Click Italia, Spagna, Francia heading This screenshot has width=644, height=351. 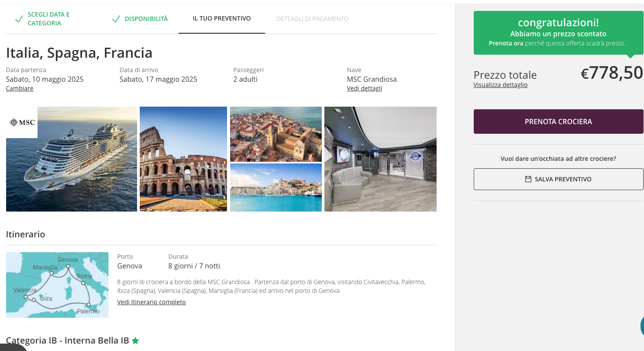click(x=79, y=53)
